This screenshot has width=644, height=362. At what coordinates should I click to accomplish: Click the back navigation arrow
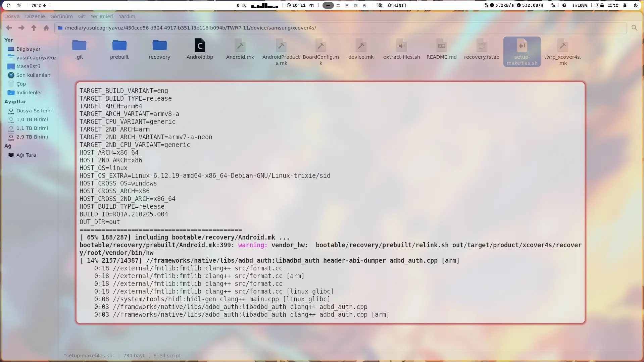point(9,28)
